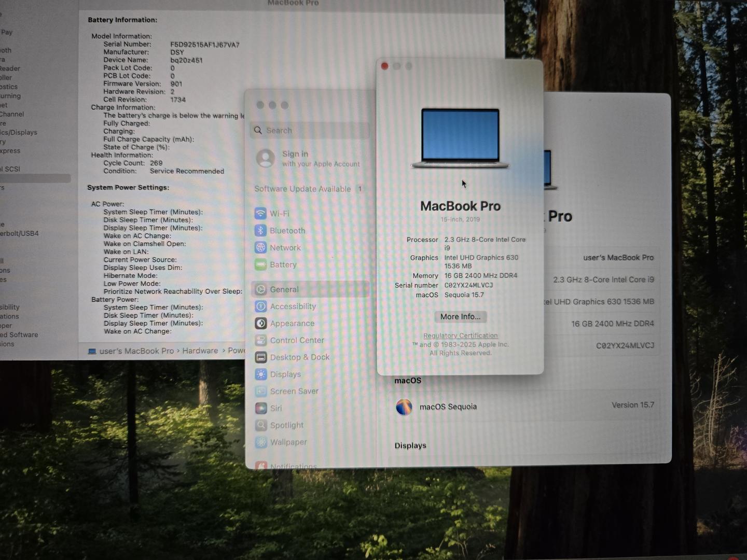
Task: Open the Displays icon in sidebar
Action: pos(261,374)
